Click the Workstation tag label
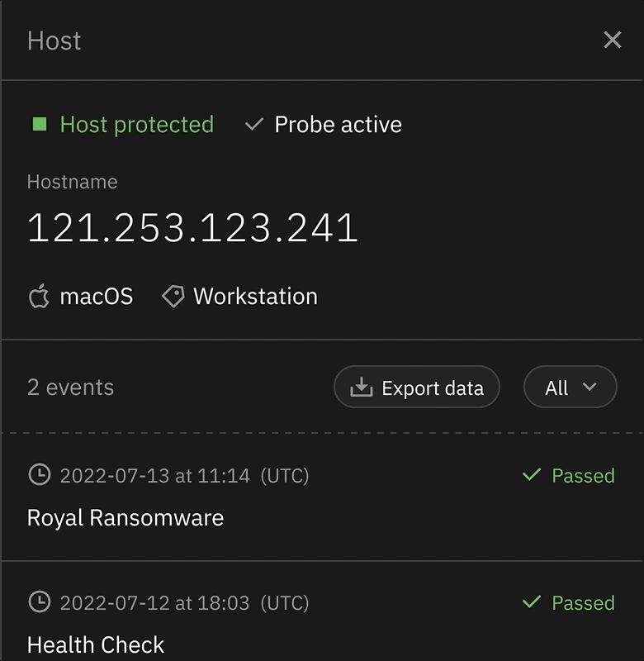644x661 pixels. (255, 297)
